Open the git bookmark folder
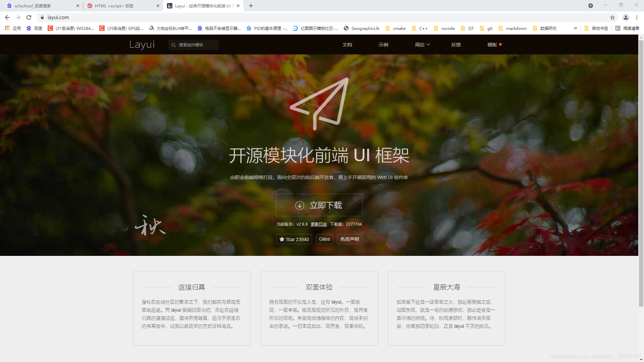This screenshot has width=644, height=362. coord(486,28)
